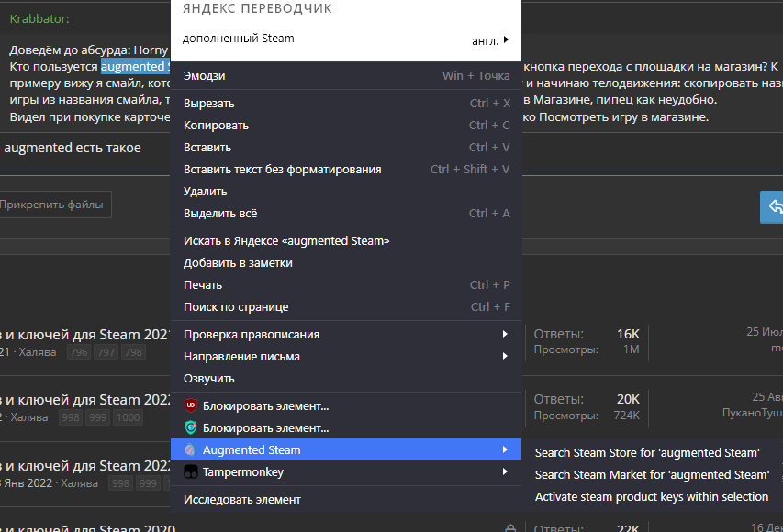Select Исследовать элемент

click(x=346, y=500)
